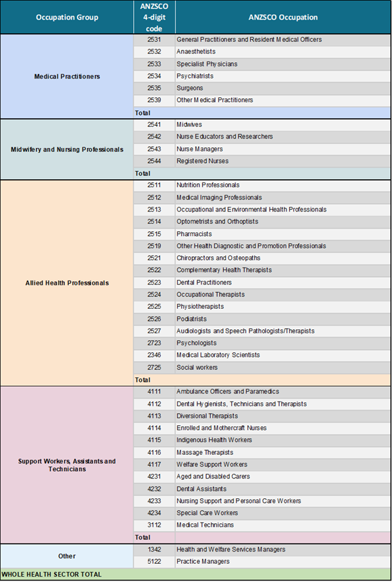Image resolution: width=392 pixels, height=582 pixels.
Task: Select the Aged and Disabled Carers row
Action: click(262, 477)
